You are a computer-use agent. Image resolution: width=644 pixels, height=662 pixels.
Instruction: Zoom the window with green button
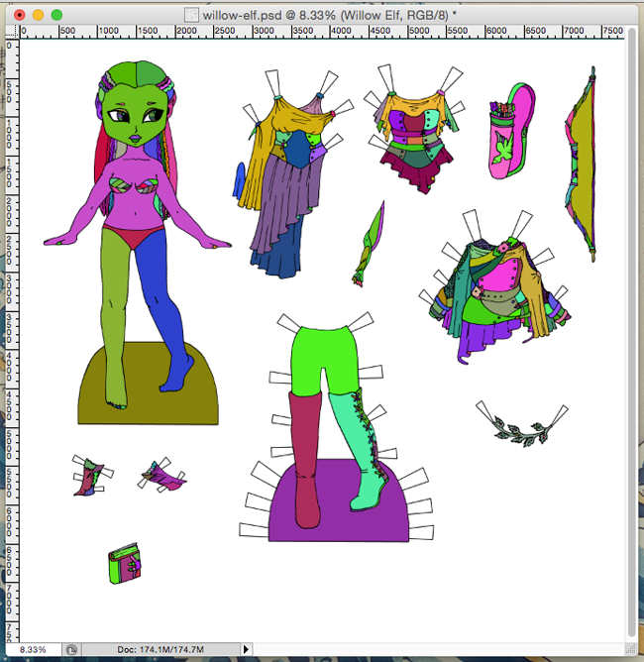pyautogui.click(x=56, y=15)
